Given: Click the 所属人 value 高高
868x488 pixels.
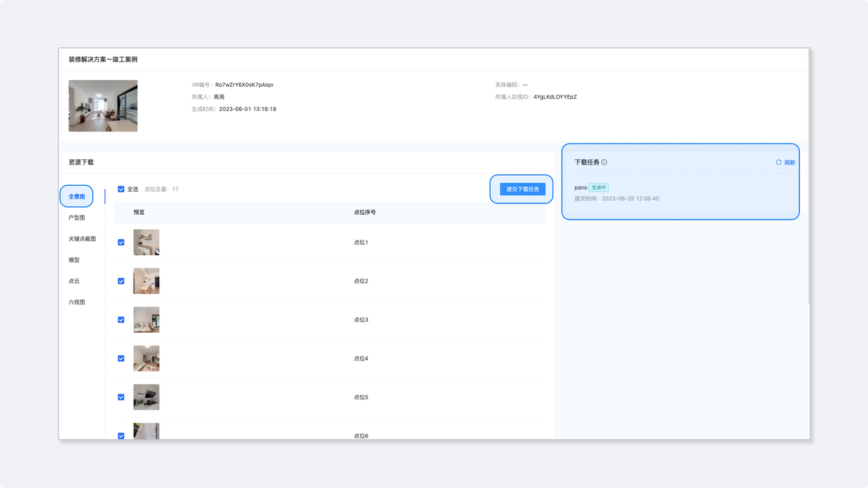Looking at the screenshot, I should (x=219, y=97).
